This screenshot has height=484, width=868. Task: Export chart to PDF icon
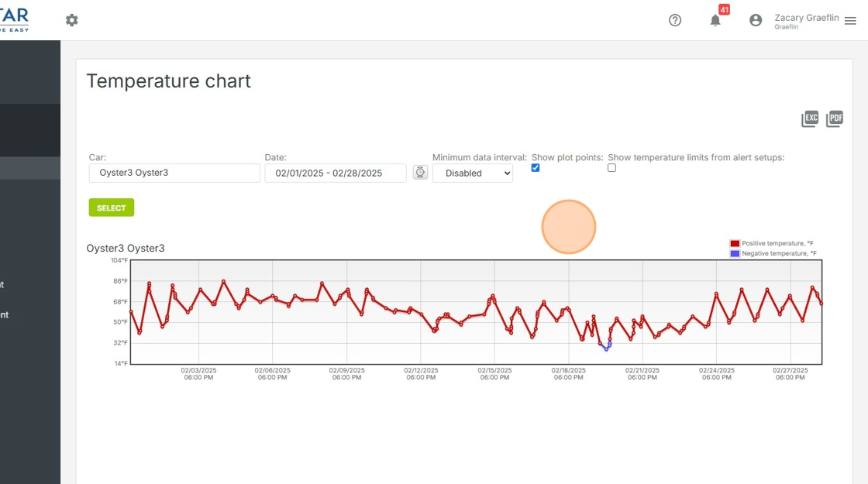[834, 118]
